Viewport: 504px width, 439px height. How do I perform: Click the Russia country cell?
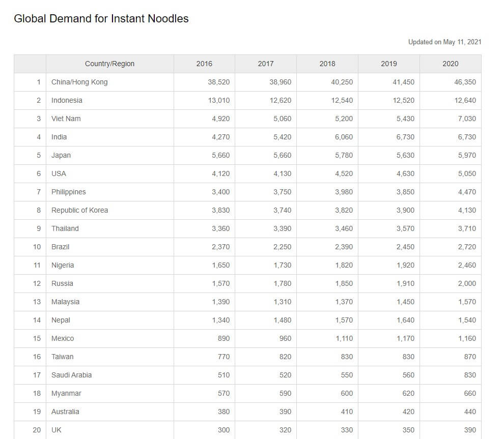pos(109,283)
